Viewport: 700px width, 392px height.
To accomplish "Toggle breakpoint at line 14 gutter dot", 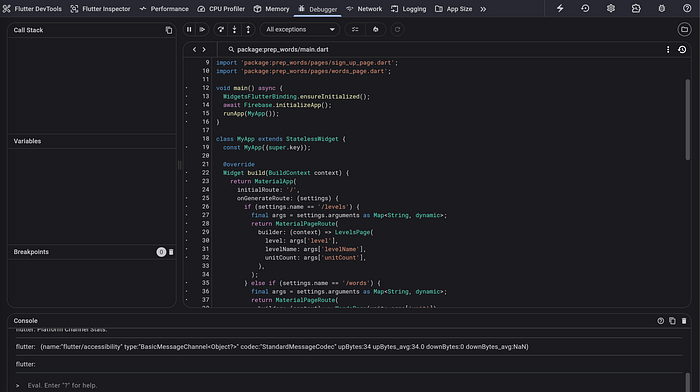I will pos(187,105).
